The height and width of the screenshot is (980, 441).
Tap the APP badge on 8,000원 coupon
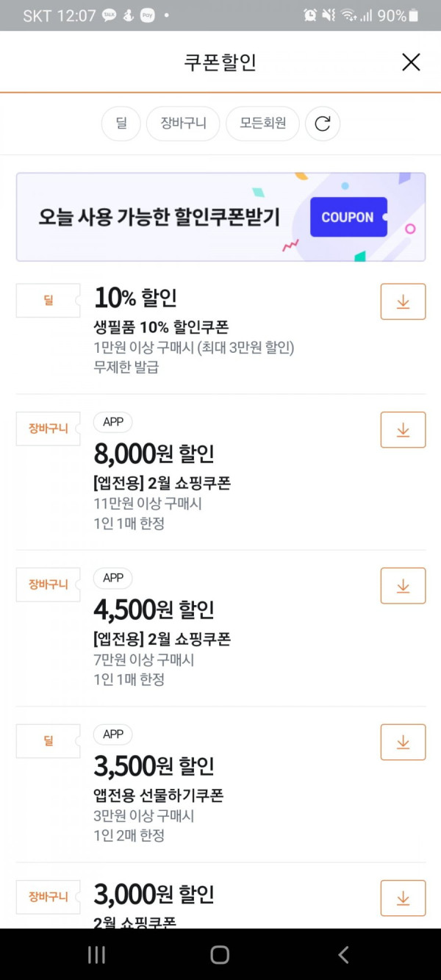113,422
